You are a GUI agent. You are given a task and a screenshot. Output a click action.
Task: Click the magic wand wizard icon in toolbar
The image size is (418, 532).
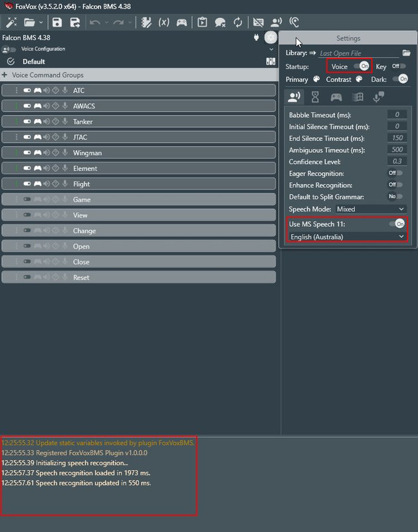[11, 23]
